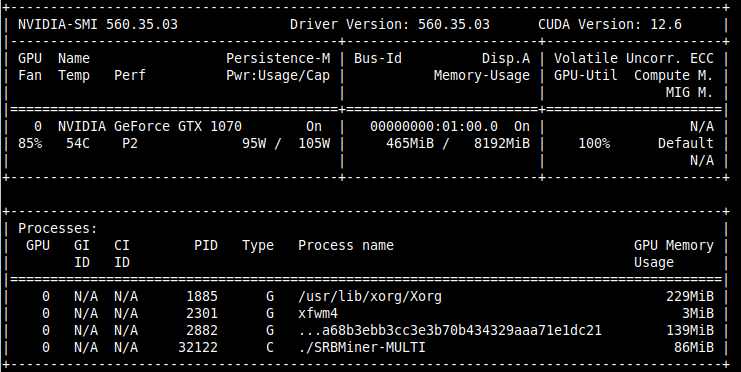Click PID 32122 in process list
This screenshot has height=372, width=741.
198,347
